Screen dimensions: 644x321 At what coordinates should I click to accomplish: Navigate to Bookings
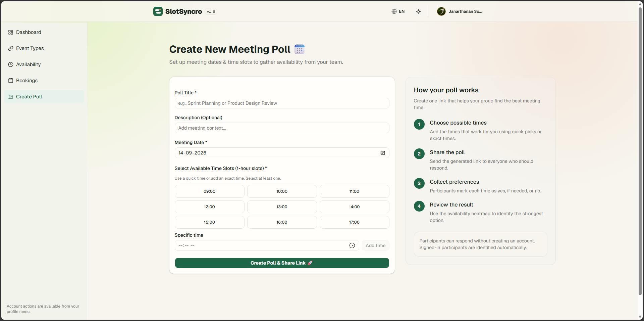(44, 81)
